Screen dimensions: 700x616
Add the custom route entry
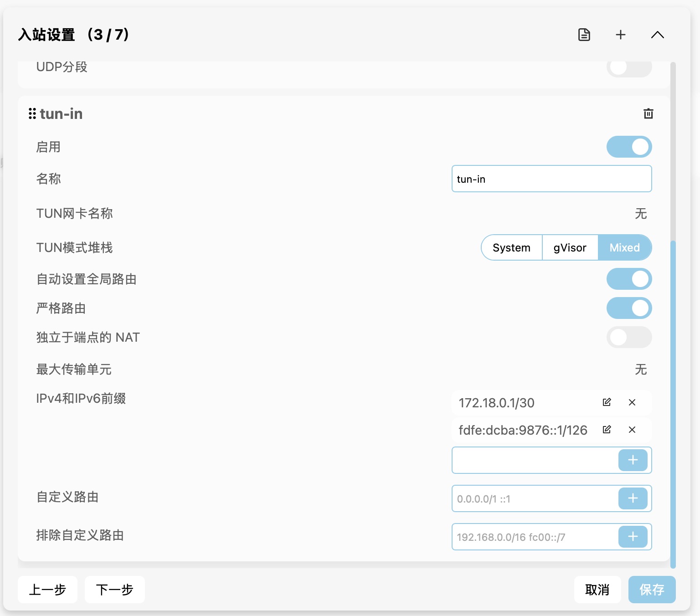pyautogui.click(x=633, y=498)
